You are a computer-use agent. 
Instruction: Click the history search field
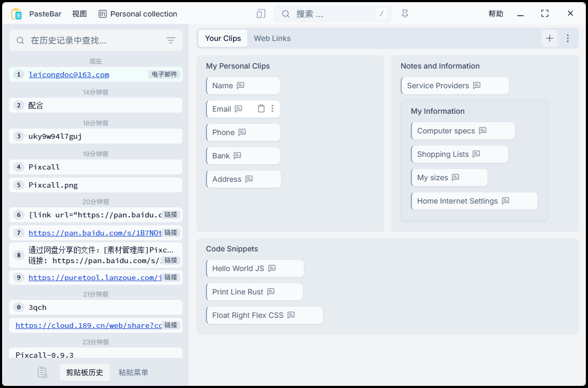[x=90, y=40]
